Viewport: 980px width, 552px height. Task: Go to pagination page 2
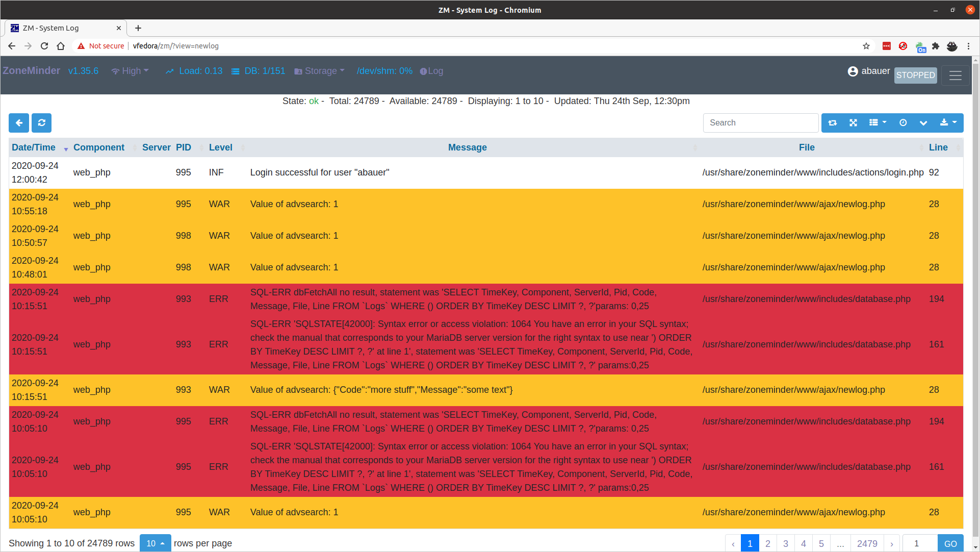(x=768, y=544)
